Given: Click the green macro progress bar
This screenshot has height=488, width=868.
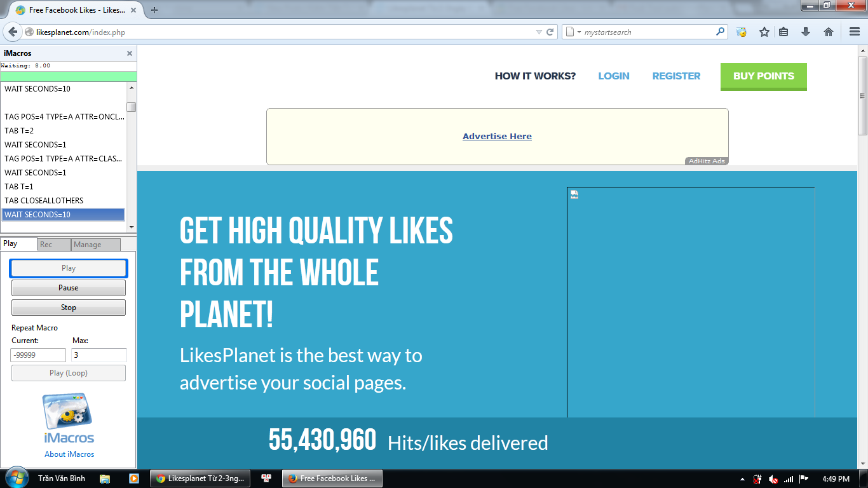Looking at the screenshot, I should point(68,76).
